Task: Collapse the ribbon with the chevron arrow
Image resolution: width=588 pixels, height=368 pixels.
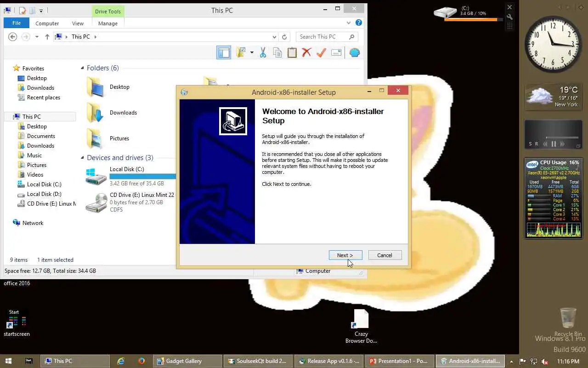Action: click(349, 23)
